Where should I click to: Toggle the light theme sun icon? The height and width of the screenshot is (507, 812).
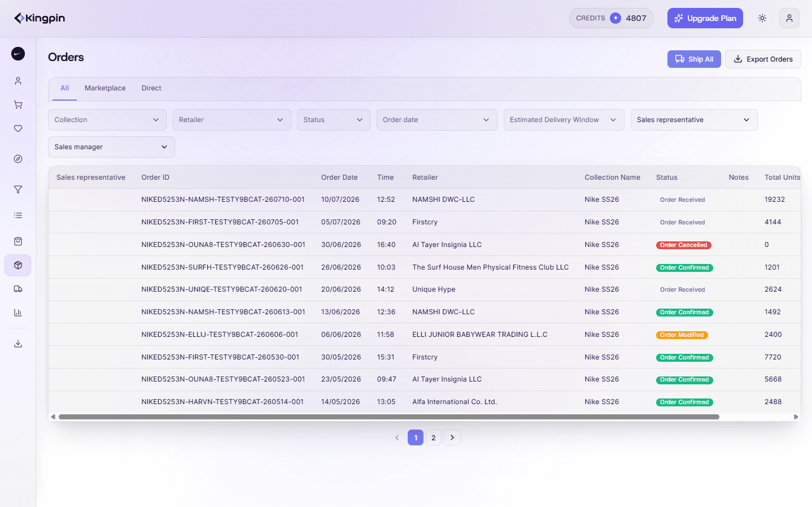[762, 18]
